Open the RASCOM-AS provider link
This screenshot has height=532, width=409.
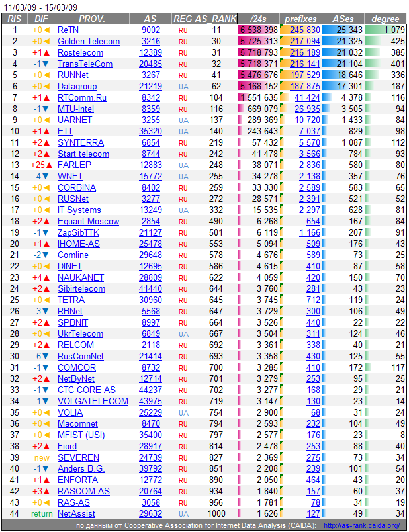click(x=83, y=491)
